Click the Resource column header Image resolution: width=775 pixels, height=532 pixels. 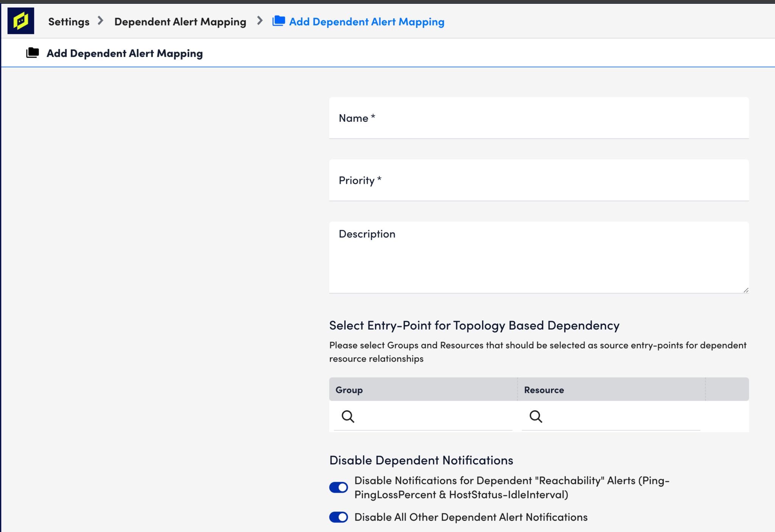tap(543, 389)
